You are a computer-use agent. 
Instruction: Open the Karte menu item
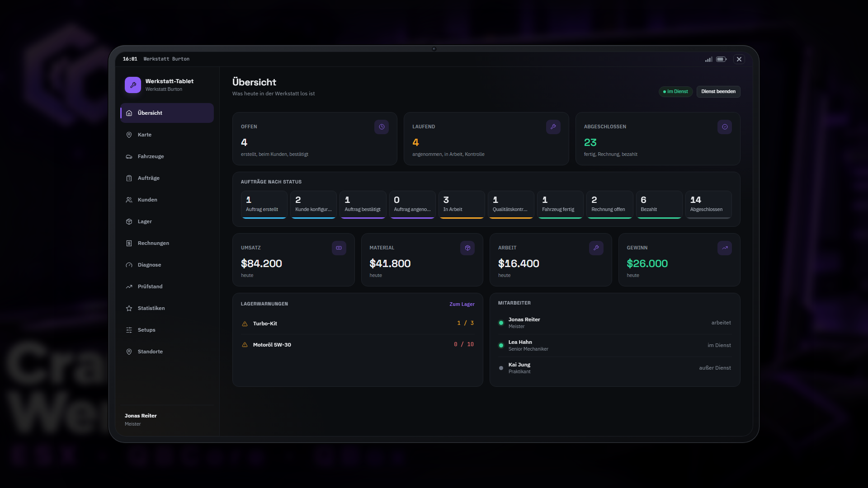(x=167, y=135)
